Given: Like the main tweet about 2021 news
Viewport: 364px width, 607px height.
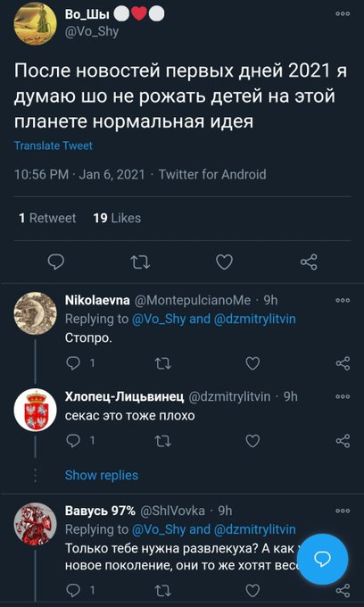Looking at the screenshot, I should (x=224, y=262).
